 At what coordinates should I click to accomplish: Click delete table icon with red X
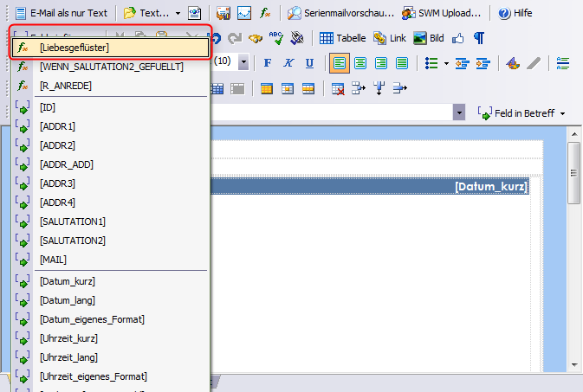click(338, 88)
